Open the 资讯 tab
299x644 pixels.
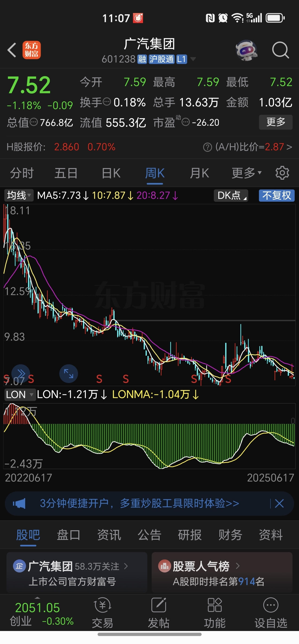(x=109, y=535)
